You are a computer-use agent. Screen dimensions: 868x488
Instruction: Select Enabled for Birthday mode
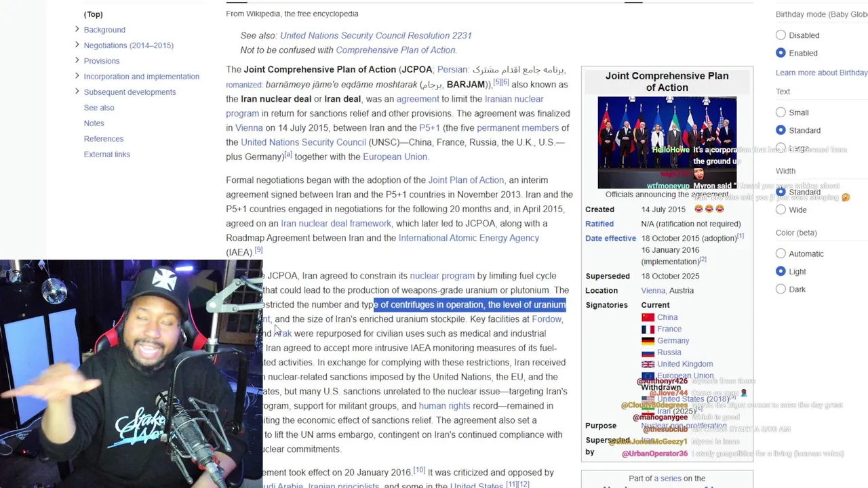click(x=781, y=53)
